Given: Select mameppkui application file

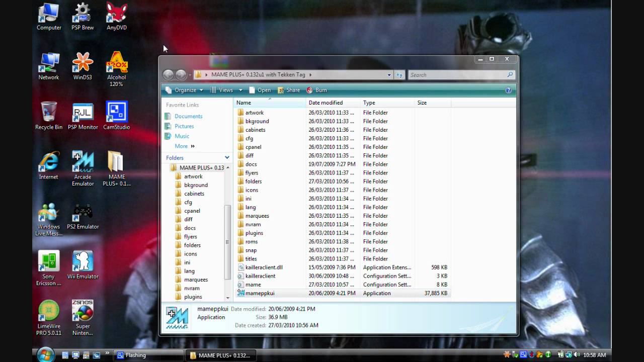Looking at the screenshot, I should (343, 293).
